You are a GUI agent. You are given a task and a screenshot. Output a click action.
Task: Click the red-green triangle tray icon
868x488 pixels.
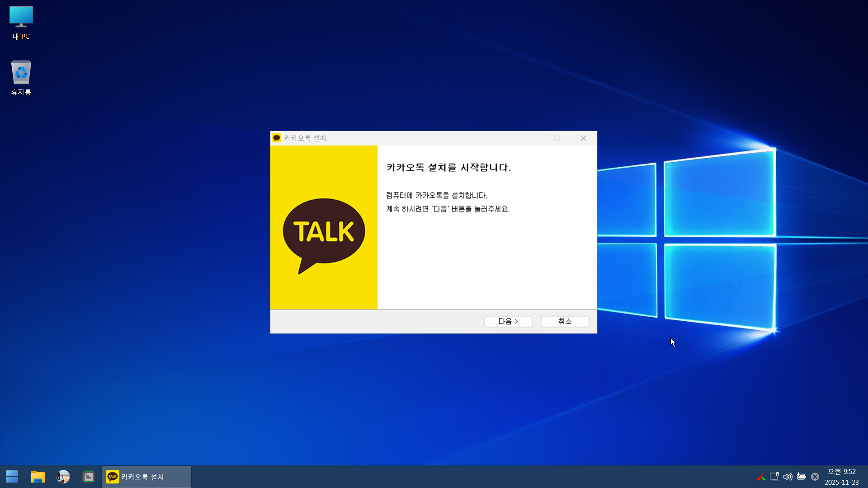click(760, 477)
